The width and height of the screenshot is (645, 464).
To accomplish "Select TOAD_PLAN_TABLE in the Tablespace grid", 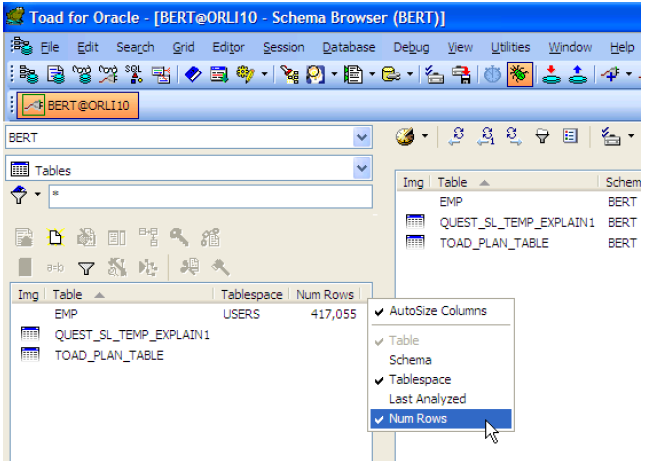I will pyautogui.click(x=109, y=355).
